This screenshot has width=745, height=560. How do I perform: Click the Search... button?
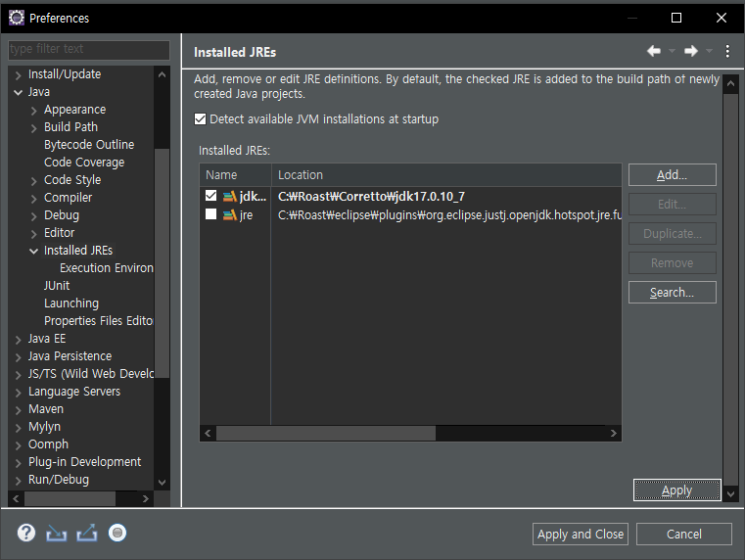pyautogui.click(x=672, y=292)
